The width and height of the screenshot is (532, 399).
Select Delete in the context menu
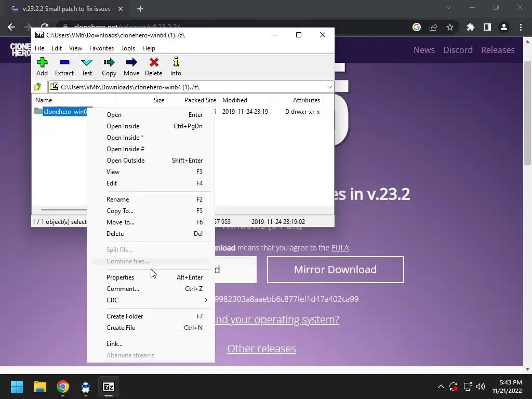pos(151,234)
